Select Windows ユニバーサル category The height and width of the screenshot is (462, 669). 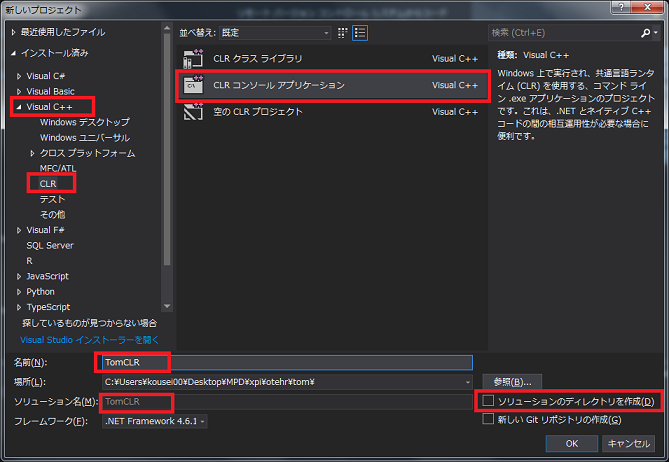(x=84, y=137)
